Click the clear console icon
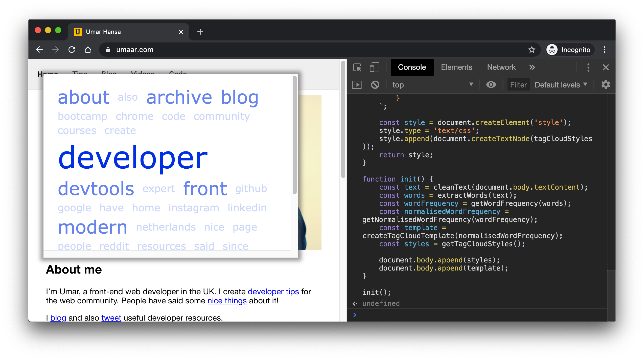The width and height of the screenshot is (644, 359). pos(374,84)
